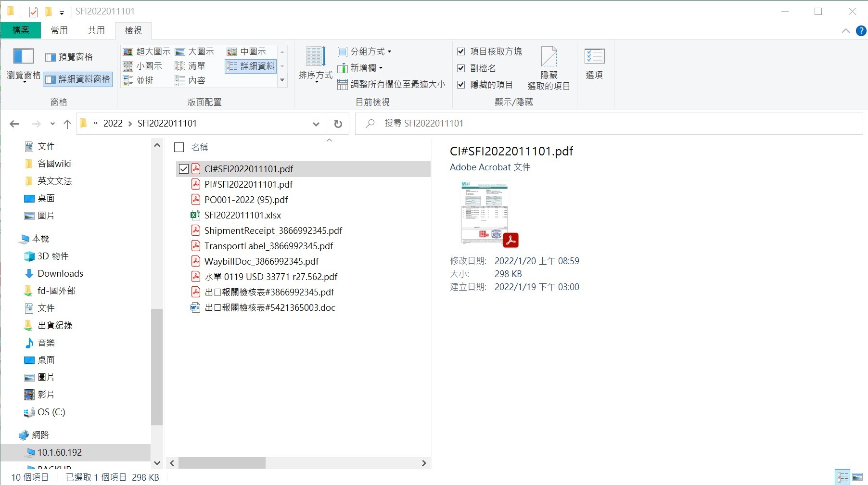Click the 出口報關檢核表#5421365003.doc Word icon

point(195,307)
